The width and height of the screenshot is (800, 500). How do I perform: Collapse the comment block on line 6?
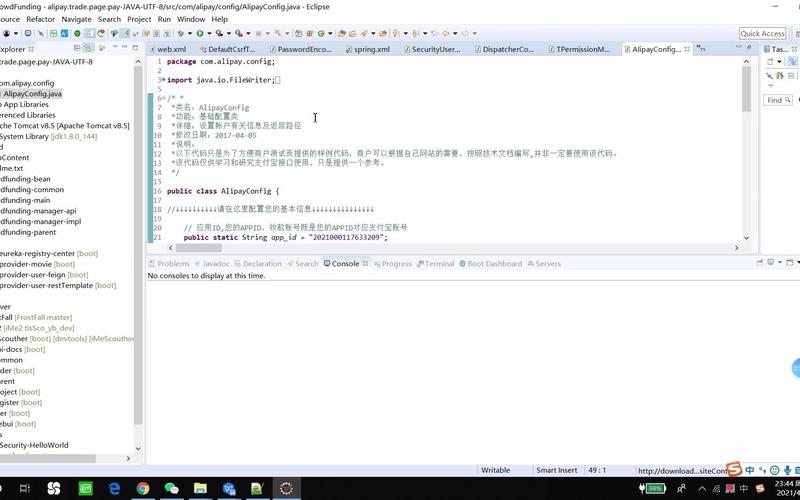(163, 98)
